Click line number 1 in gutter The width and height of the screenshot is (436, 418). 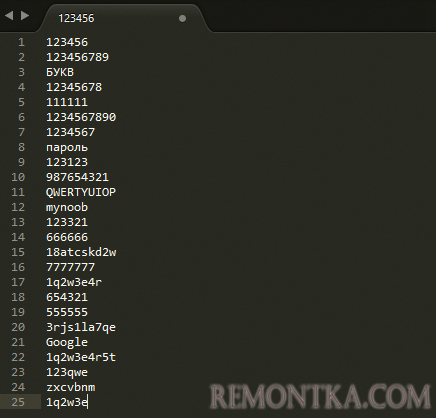click(21, 42)
